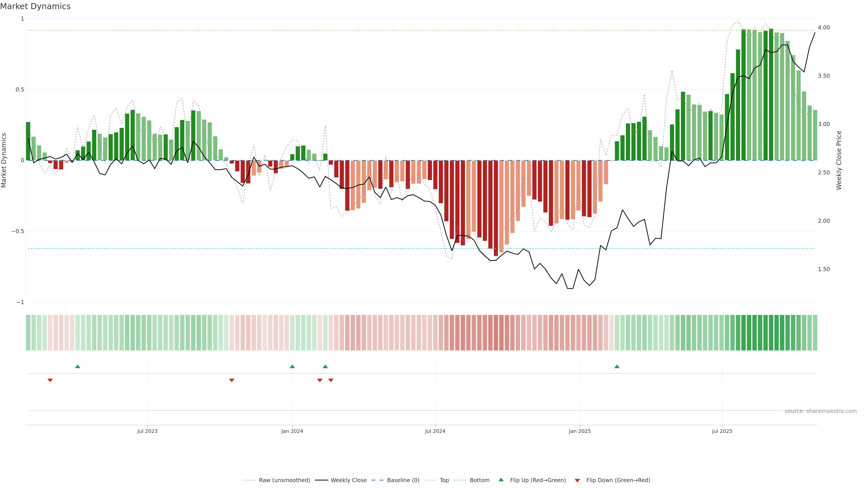
Task: Click green triangle icon in the legend
Action: click(501, 480)
